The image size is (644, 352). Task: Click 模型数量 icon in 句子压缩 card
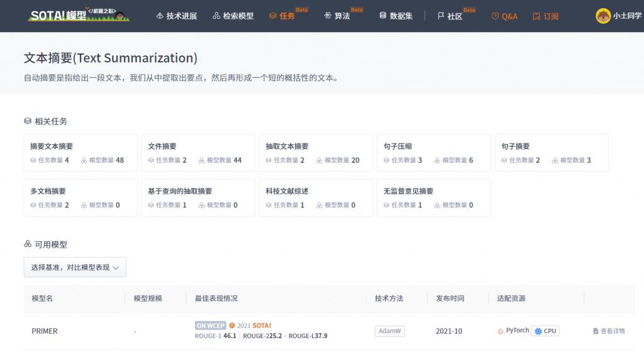tap(438, 160)
